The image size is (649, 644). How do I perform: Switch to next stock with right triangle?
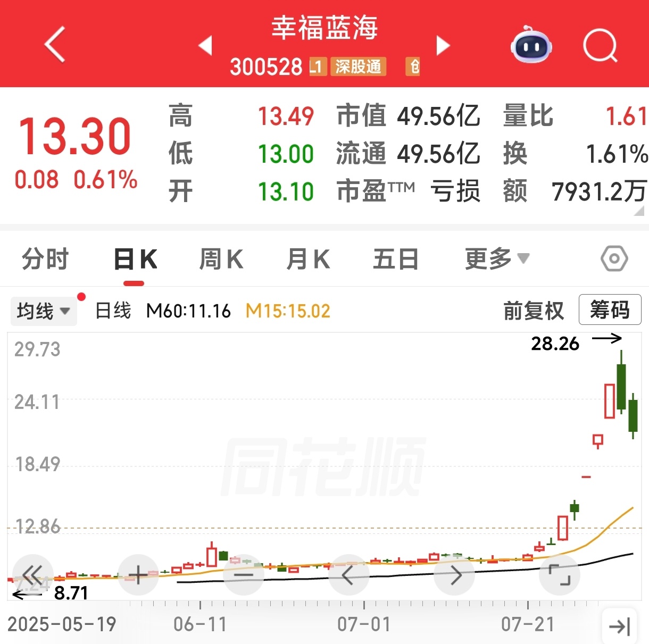click(443, 45)
